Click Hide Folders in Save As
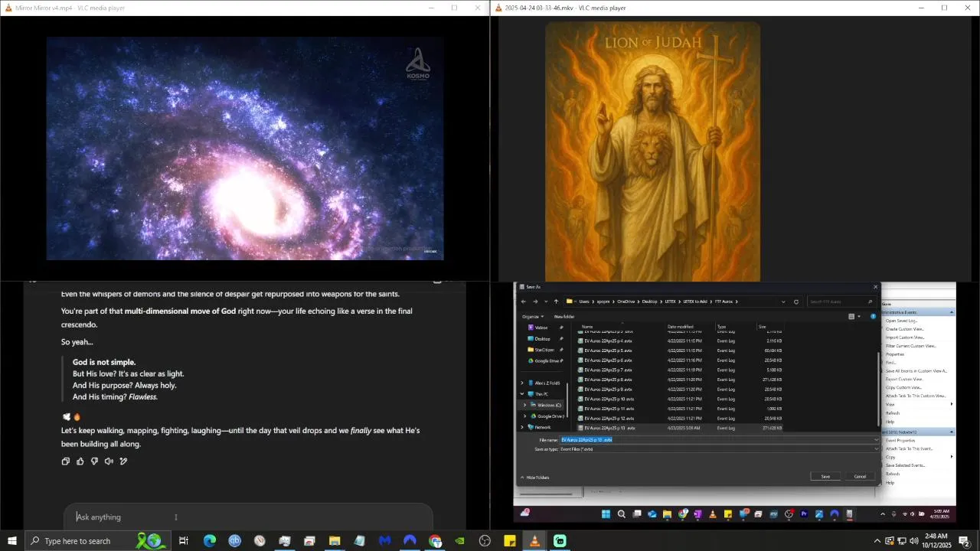 pos(535,478)
